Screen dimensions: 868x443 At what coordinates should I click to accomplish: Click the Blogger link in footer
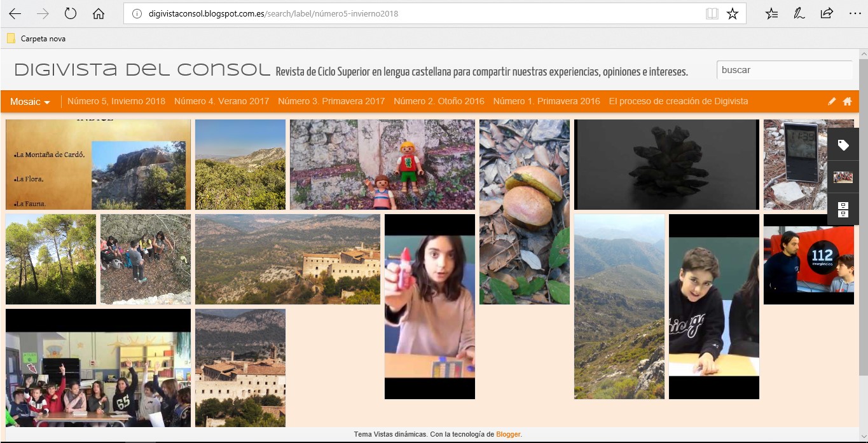click(x=508, y=435)
